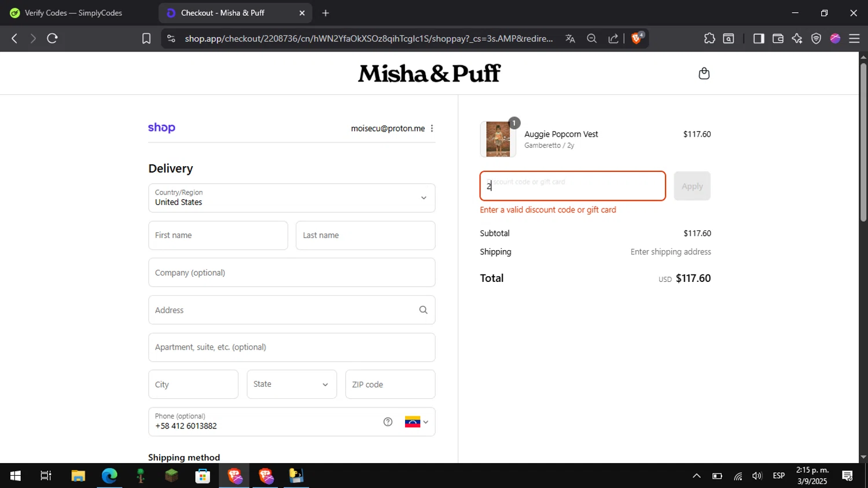Reload the checkout page
Viewport: 868px width, 488px height.
pos(52,38)
